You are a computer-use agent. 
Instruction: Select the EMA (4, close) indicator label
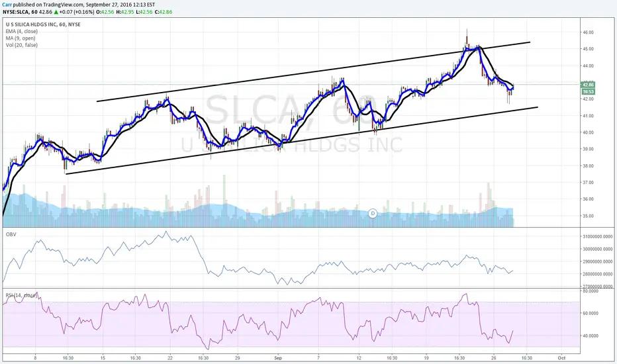click(x=22, y=31)
